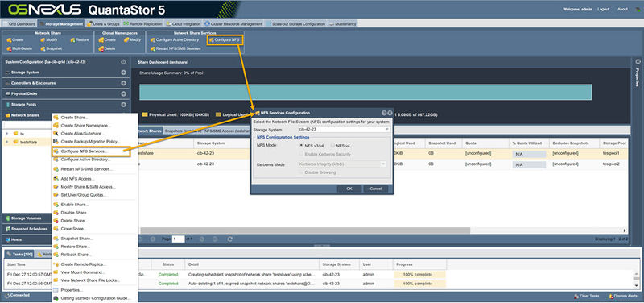Open help icon in NFS Services Configuration dialog

(384, 113)
